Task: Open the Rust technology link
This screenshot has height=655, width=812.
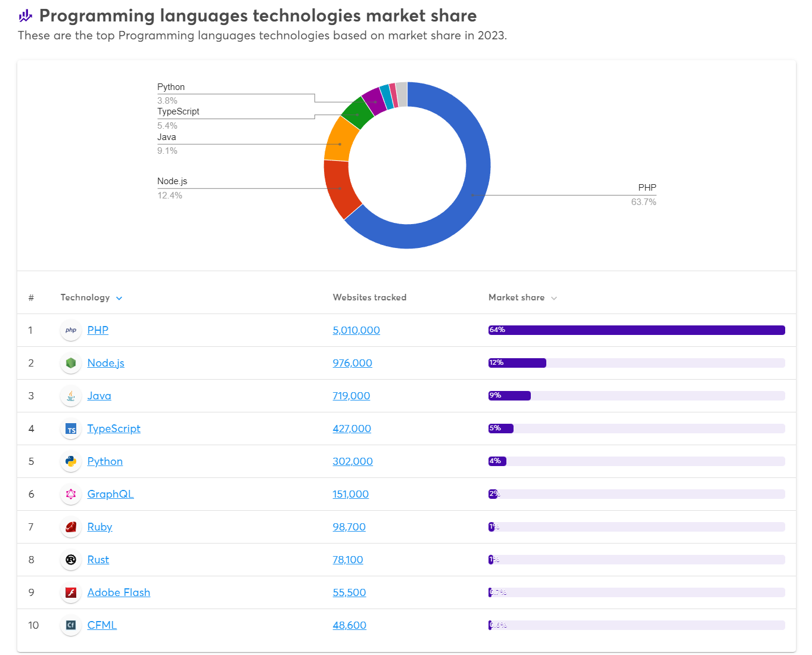Action: (x=98, y=560)
